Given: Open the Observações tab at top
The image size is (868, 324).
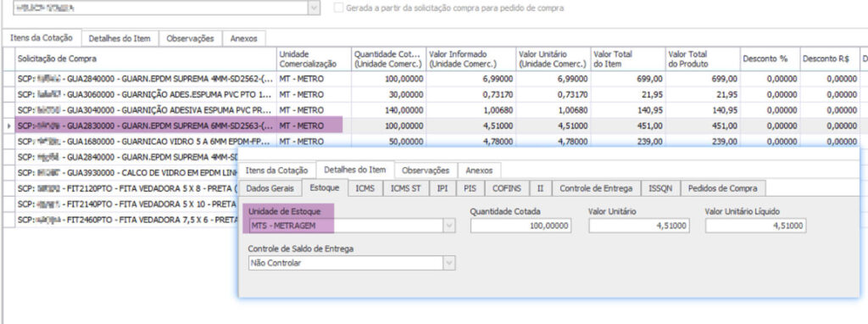Looking at the screenshot, I should click(190, 38).
